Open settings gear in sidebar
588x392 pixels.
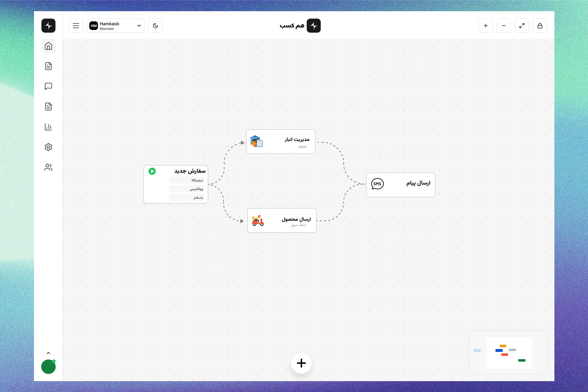tap(48, 147)
